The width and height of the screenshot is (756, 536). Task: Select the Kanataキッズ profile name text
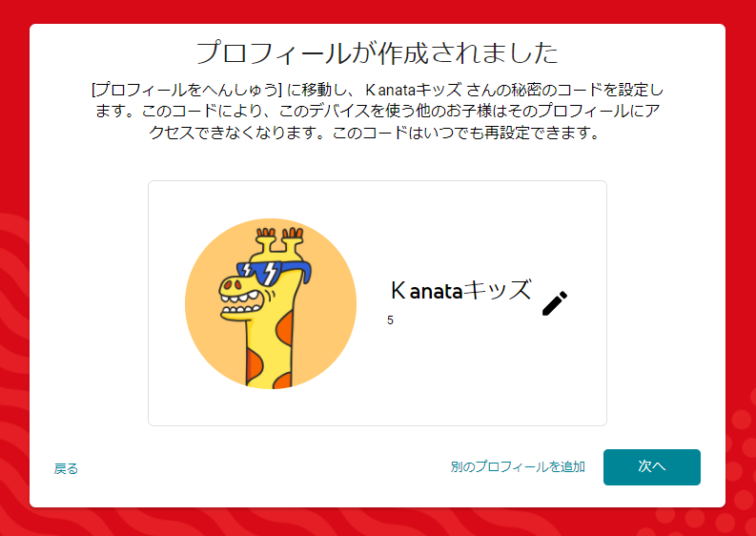pyautogui.click(x=460, y=291)
